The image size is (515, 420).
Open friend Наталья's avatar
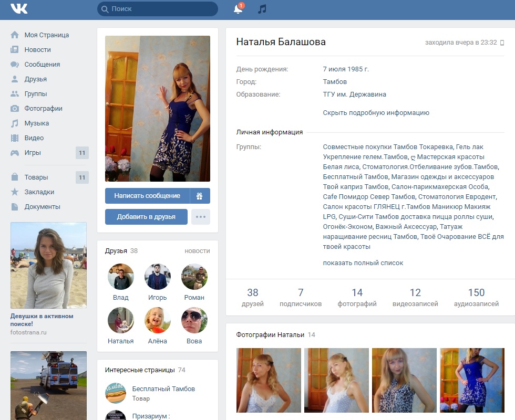click(121, 320)
